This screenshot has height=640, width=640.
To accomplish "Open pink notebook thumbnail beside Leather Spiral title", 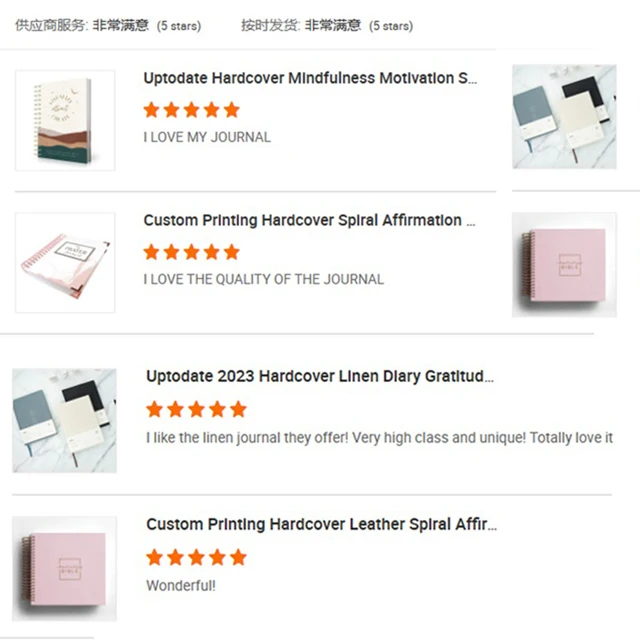I will click(x=64, y=567).
